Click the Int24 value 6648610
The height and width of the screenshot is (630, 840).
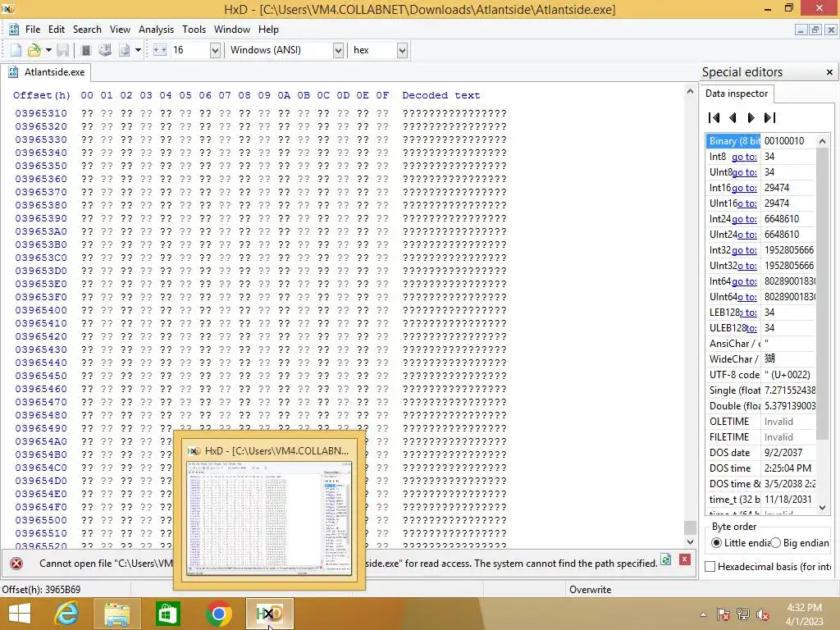(782, 218)
